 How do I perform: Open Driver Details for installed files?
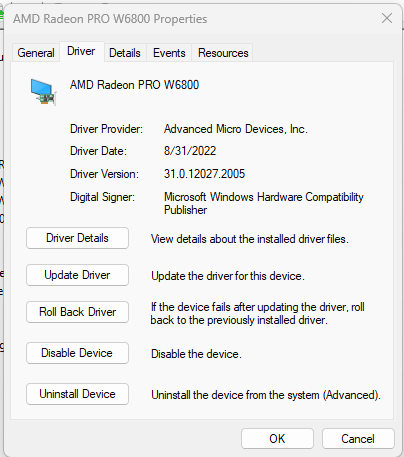(x=77, y=238)
